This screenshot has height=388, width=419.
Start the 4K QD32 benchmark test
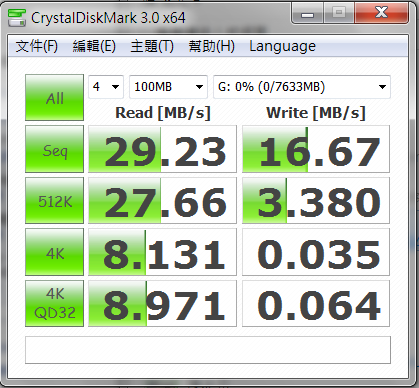click(55, 303)
